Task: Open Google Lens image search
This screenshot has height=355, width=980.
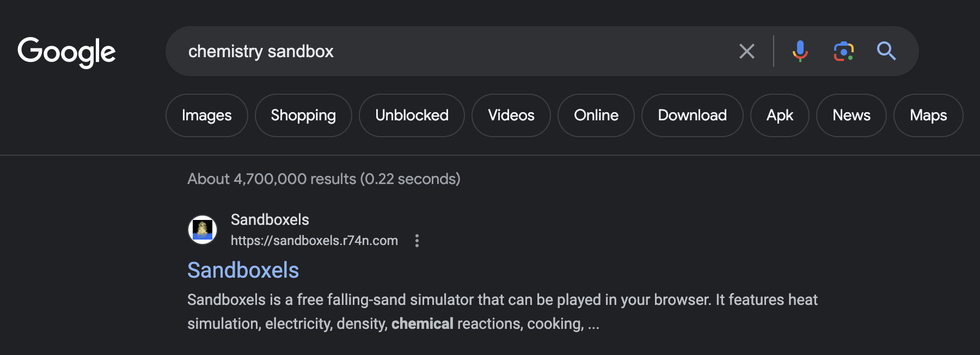Action: click(843, 51)
